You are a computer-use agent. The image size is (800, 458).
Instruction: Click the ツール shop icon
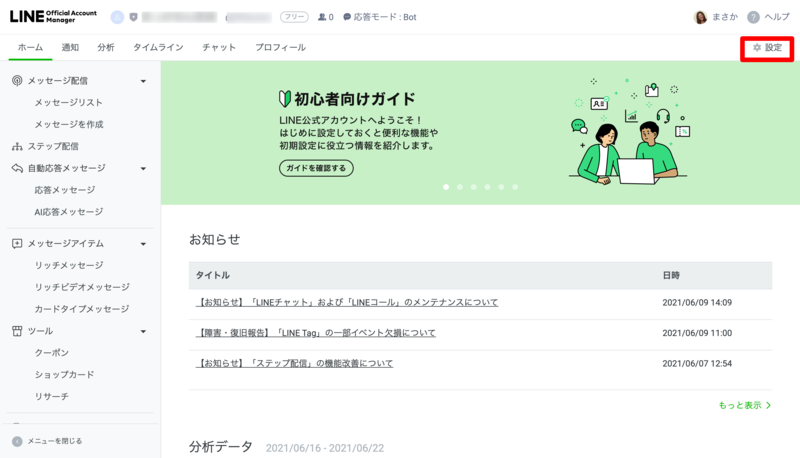point(17,331)
